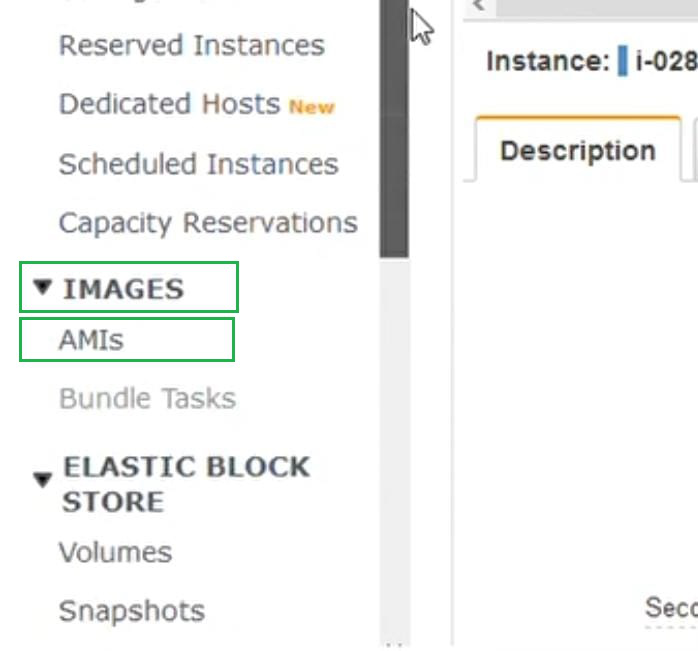Click the Instance: label text

coord(547,61)
